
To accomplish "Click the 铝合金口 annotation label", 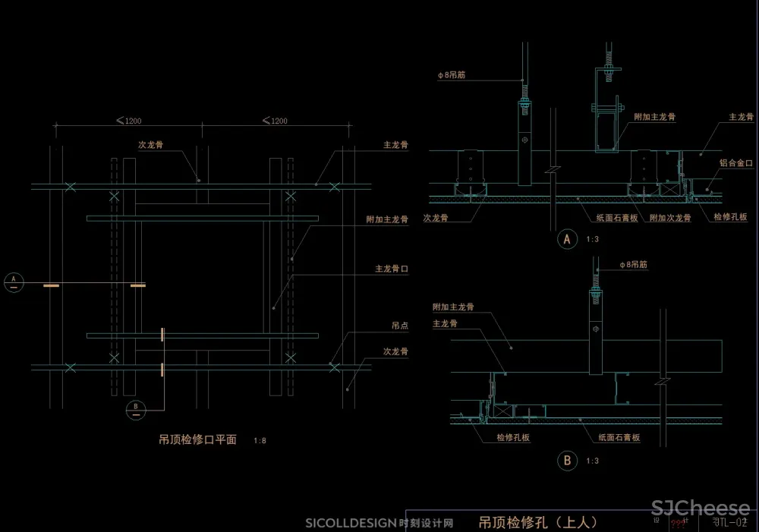I will [735, 163].
